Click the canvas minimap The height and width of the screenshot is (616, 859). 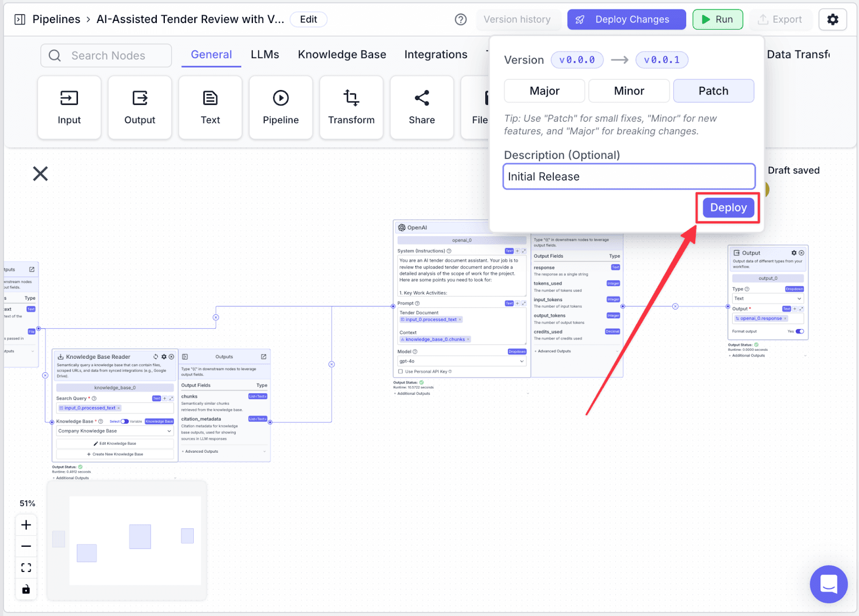point(127,541)
